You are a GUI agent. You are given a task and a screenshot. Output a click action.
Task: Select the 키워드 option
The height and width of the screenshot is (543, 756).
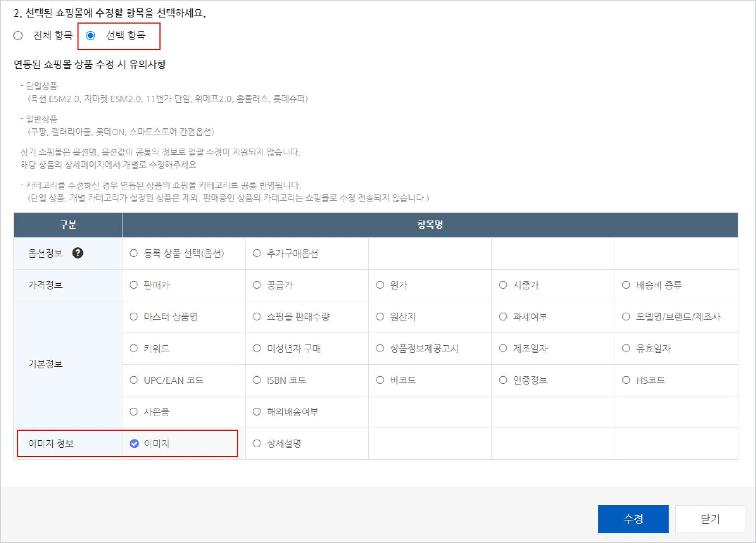(134, 348)
